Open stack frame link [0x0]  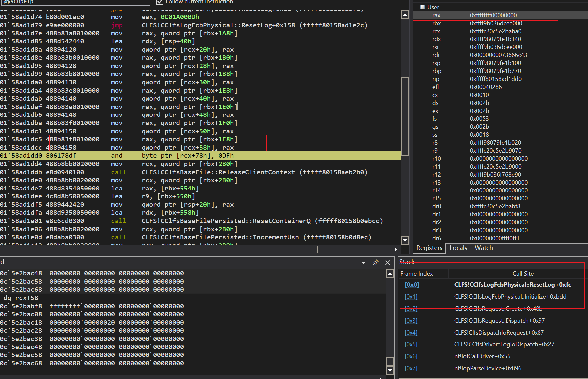[412, 285]
